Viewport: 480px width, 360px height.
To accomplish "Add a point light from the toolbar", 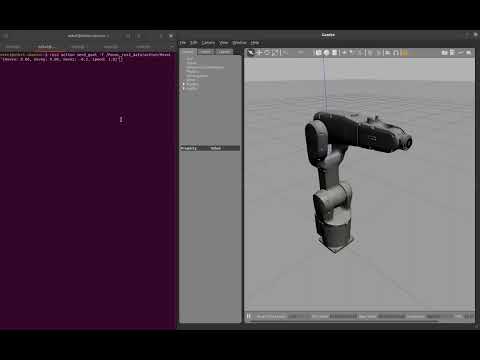I will (344, 53).
